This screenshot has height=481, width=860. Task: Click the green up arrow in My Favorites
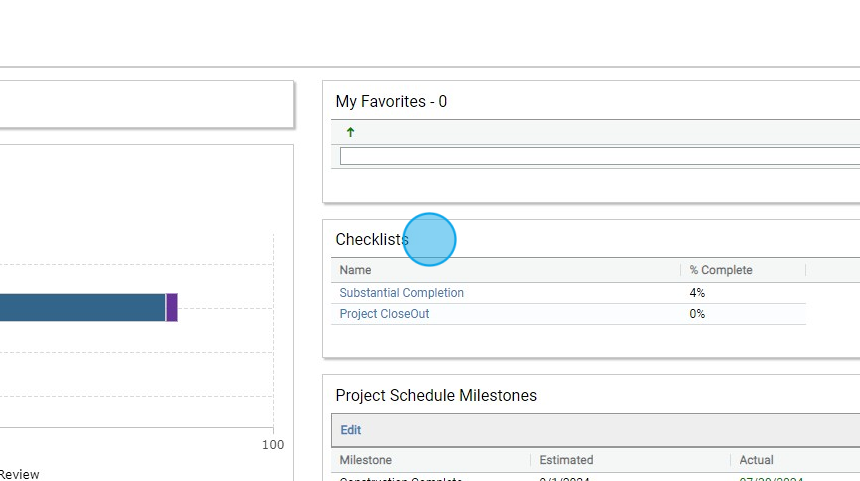pos(350,132)
